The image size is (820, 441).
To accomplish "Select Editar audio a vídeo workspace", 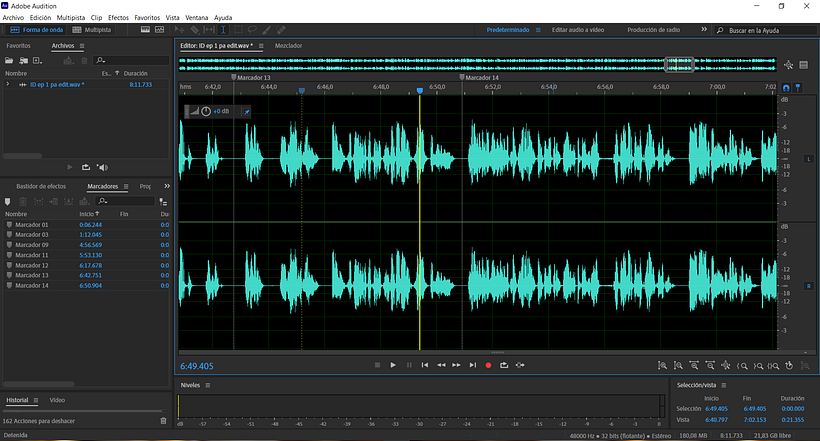I will pyautogui.click(x=578, y=30).
